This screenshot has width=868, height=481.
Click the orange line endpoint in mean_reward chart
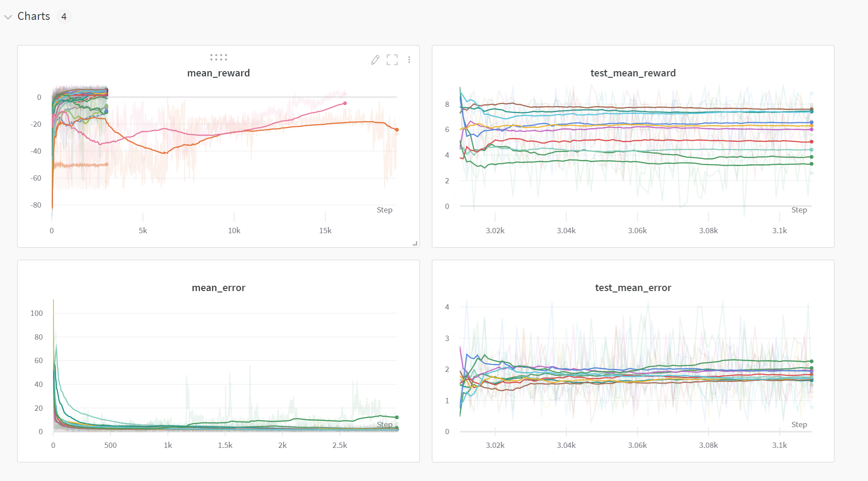coord(397,130)
